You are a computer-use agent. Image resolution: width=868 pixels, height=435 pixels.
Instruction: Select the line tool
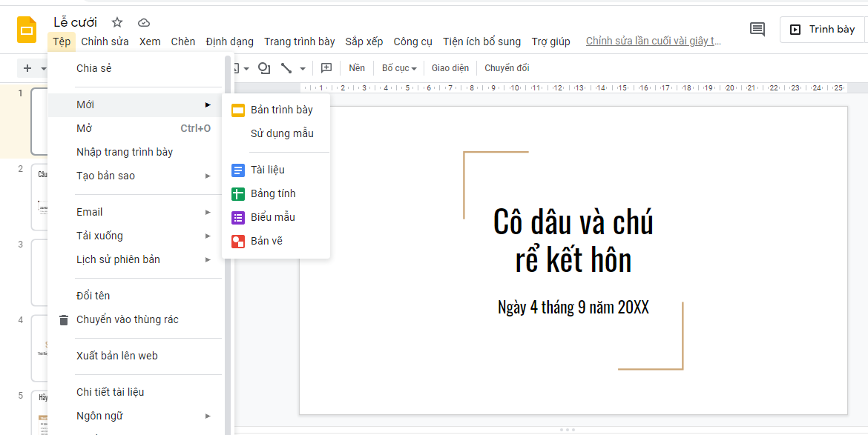[288, 67]
